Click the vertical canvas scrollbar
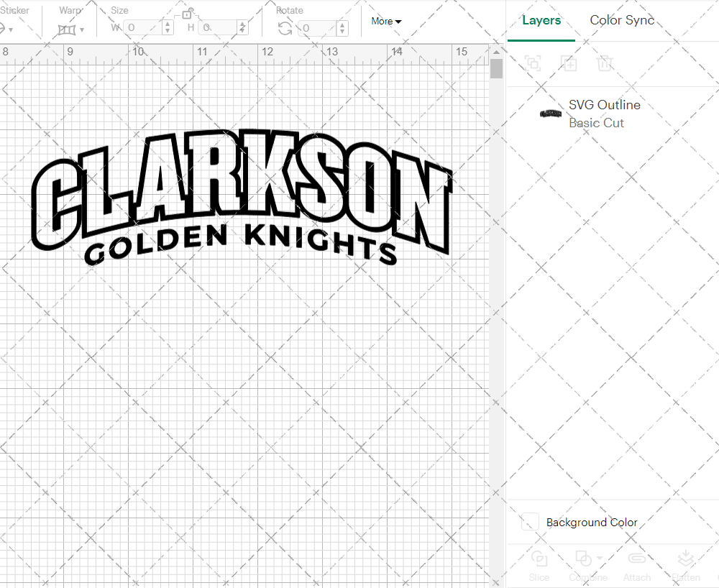Image resolution: width=719 pixels, height=588 pixels. pyautogui.click(x=496, y=67)
